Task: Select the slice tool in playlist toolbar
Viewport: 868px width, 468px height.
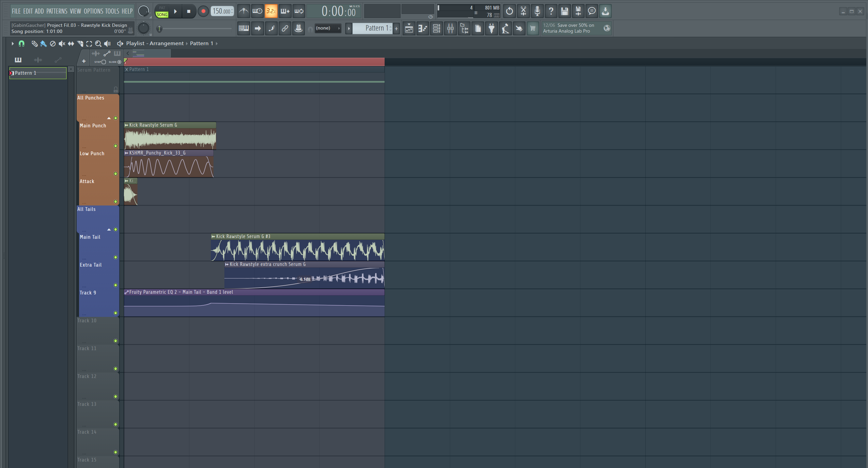Action: pos(80,43)
